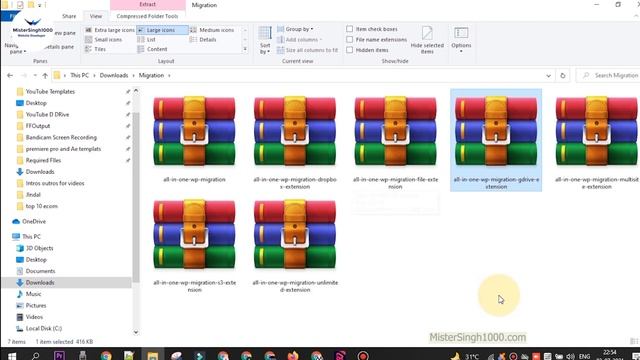
Task: Refresh the folder view
Action: tap(562, 76)
